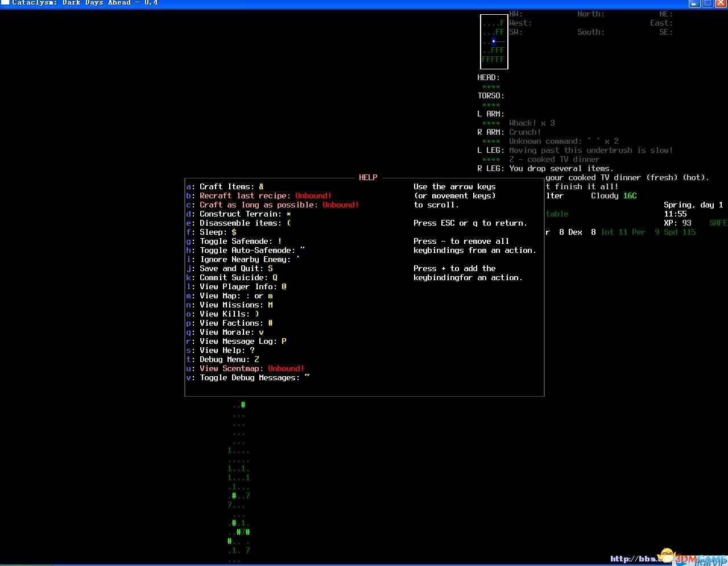Select the 'Recraft last recipe: Unbound!' line
728x566 pixels.
coord(259,195)
